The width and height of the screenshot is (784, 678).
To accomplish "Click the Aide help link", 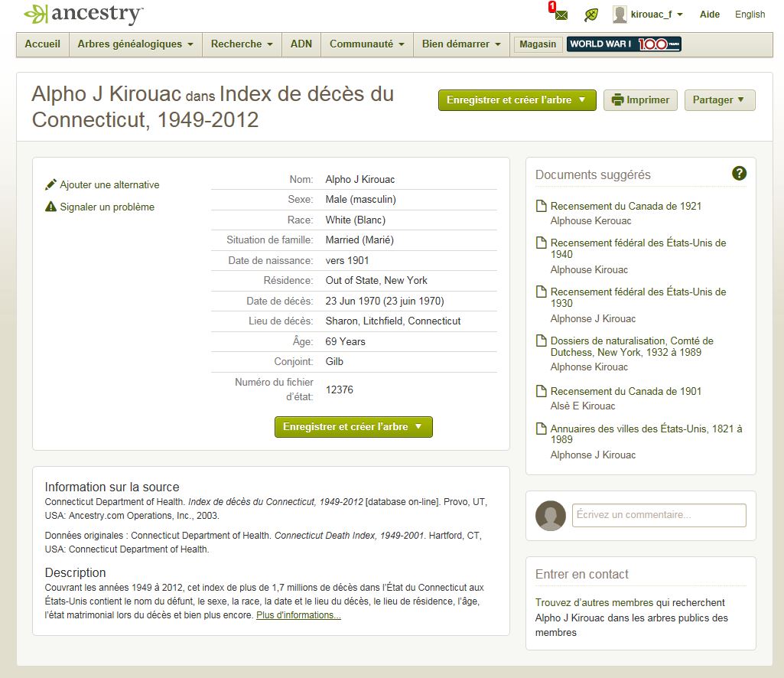I will click(x=710, y=15).
